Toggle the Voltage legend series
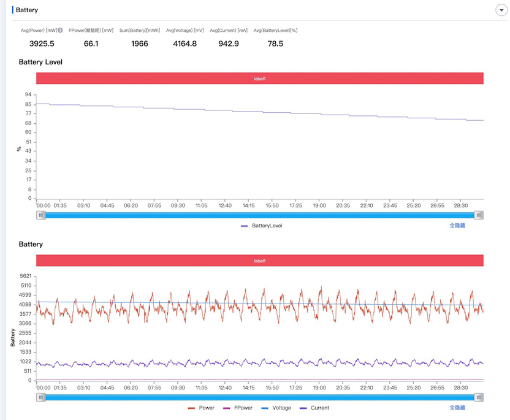Image resolution: width=510 pixels, height=420 pixels. pos(276,408)
